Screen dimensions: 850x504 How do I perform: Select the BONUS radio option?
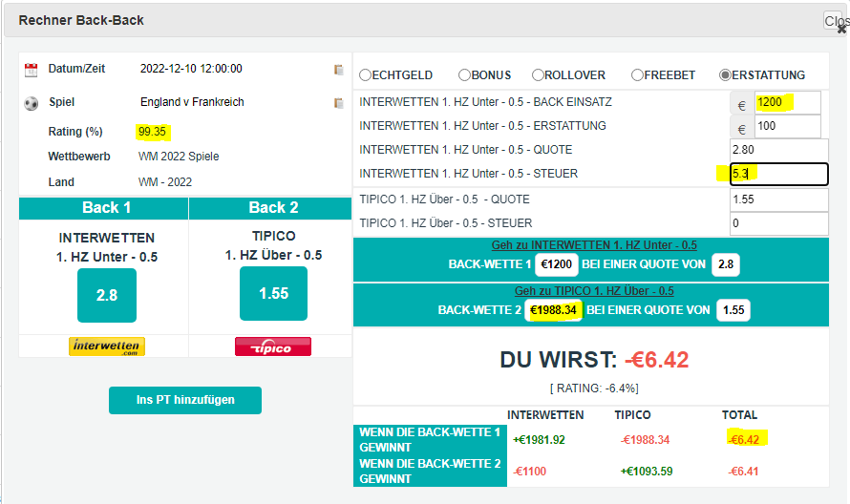click(464, 75)
